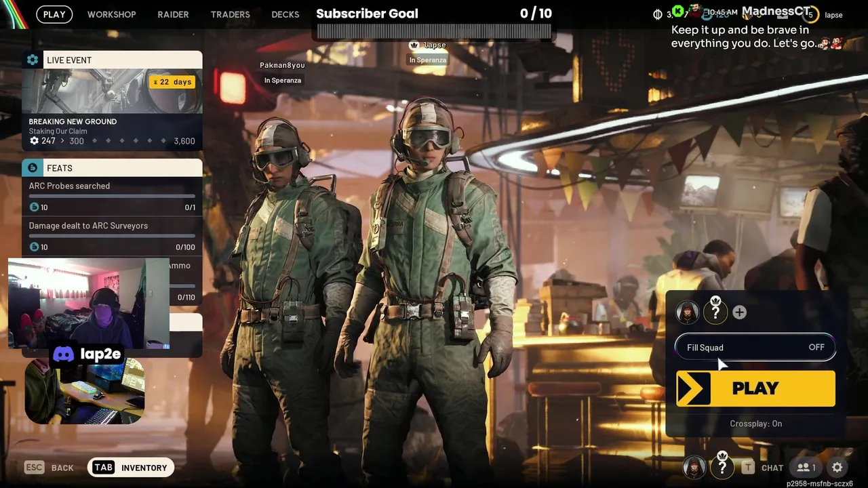
Task: Click event merit icon beside 247
Action: click(x=34, y=141)
